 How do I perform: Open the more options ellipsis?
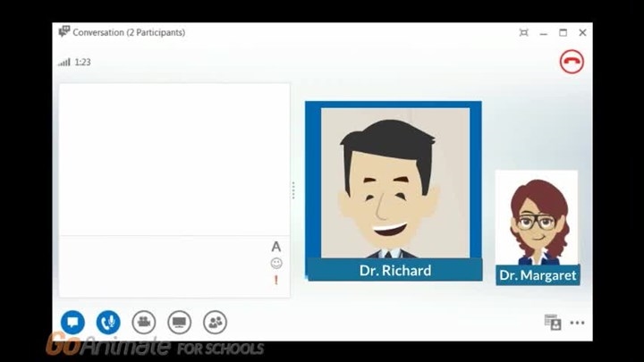pos(577,323)
